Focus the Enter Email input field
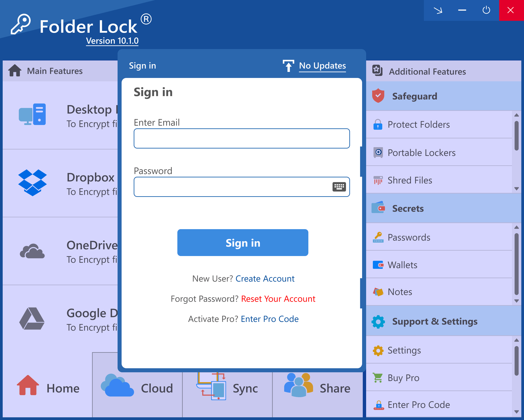Image resolution: width=524 pixels, height=420 pixels. click(x=242, y=138)
